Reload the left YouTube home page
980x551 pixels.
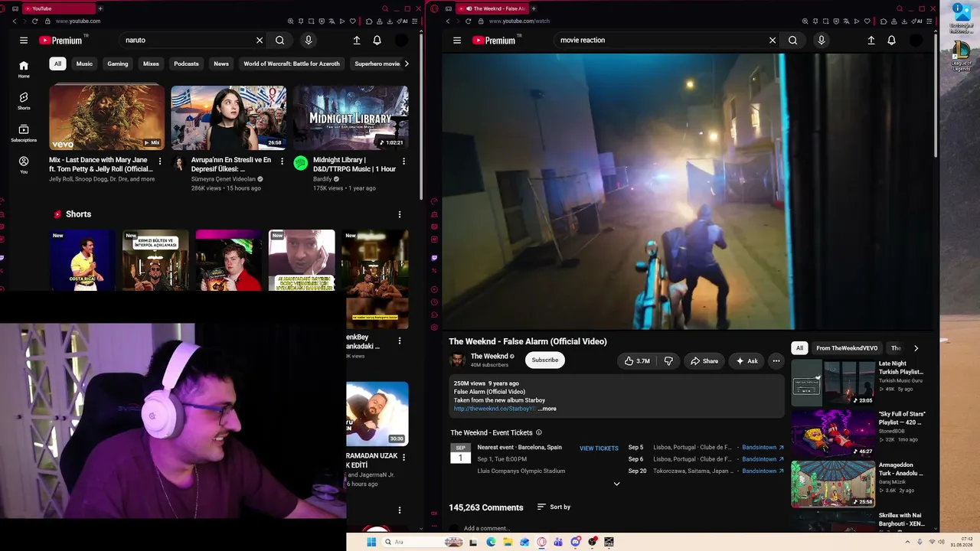coord(35,21)
